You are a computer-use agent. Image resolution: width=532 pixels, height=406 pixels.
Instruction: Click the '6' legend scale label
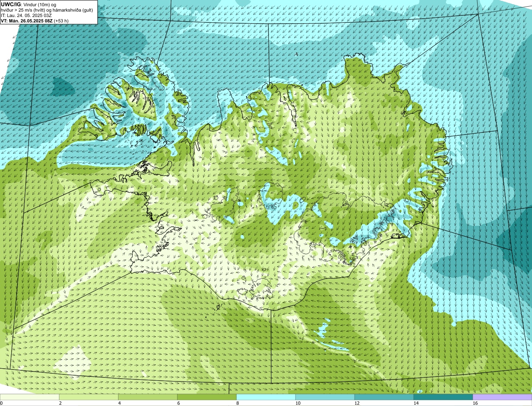coord(178,403)
